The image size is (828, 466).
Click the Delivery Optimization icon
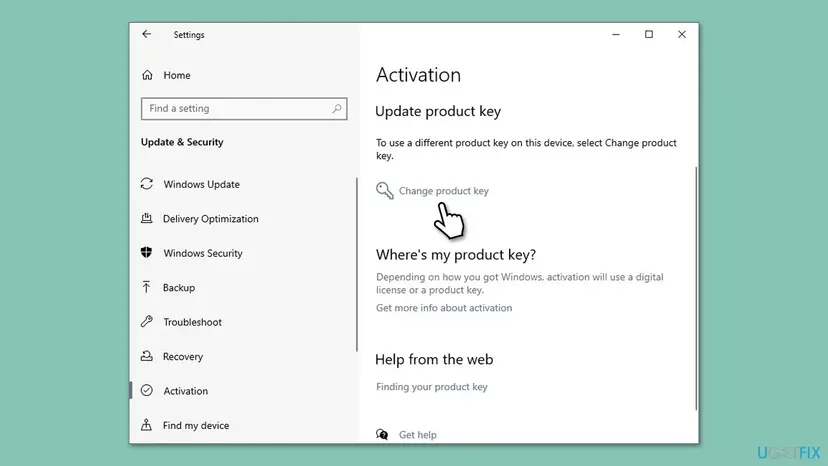(147, 218)
